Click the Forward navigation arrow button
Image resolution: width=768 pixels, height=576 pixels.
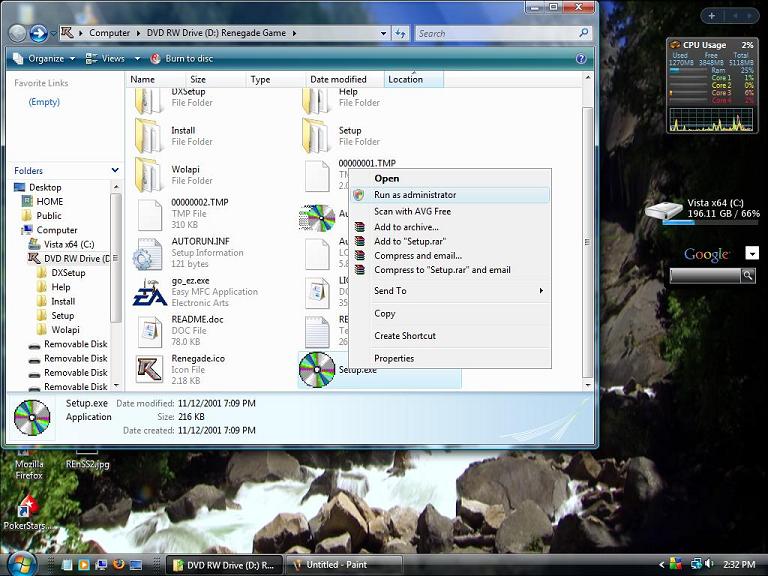pyautogui.click(x=39, y=34)
